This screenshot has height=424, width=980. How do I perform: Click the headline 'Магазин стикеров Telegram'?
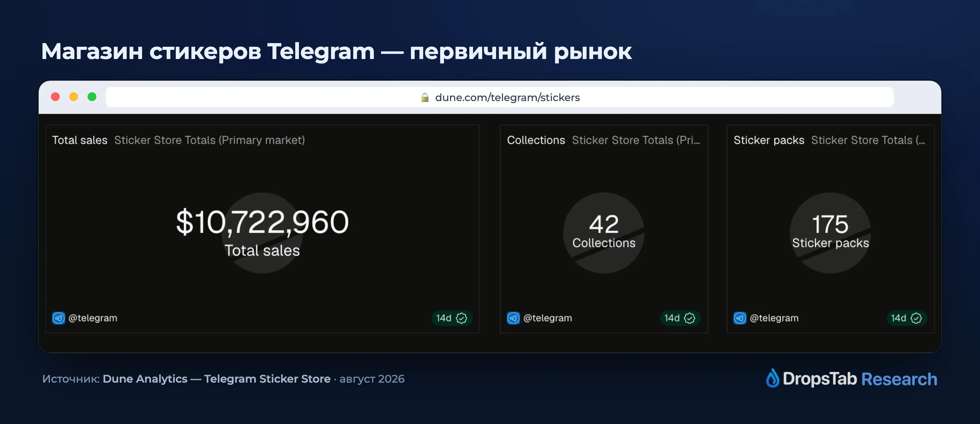tap(208, 52)
